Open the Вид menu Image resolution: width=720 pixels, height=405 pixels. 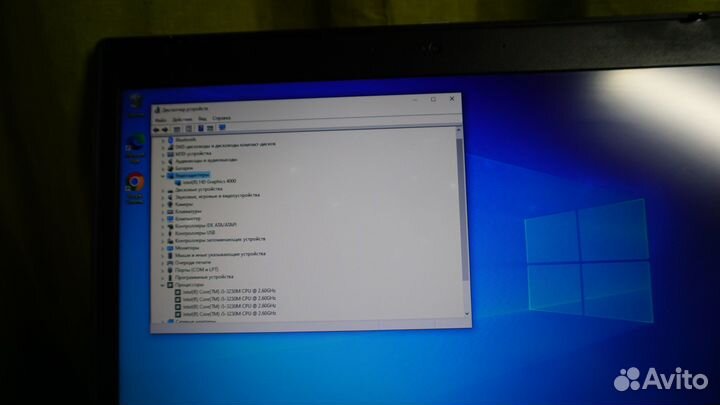[202, 118]
